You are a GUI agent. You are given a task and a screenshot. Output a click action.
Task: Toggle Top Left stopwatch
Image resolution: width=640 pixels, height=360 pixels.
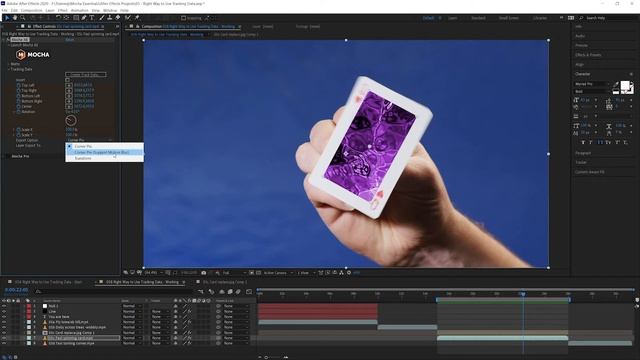coord(18,85)
